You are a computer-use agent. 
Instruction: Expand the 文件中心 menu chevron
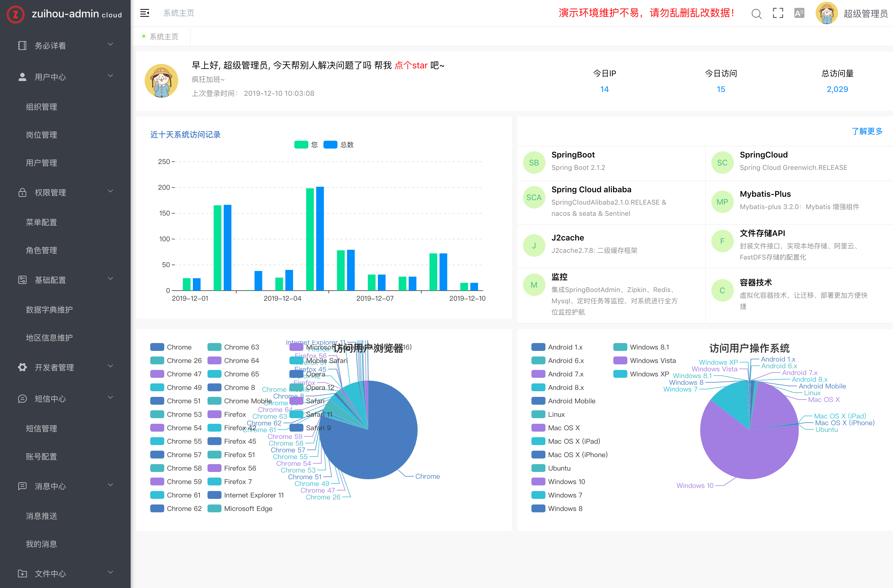point(110,572)
